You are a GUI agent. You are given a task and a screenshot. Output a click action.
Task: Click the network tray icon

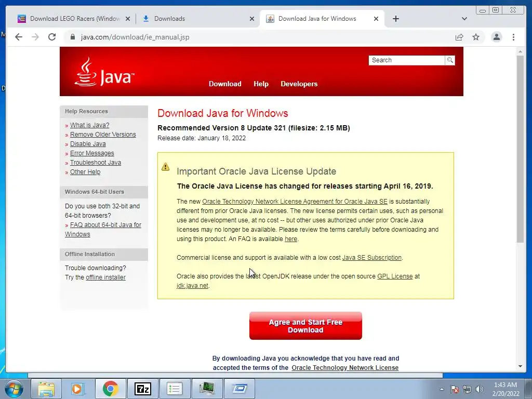coord(467,389)
